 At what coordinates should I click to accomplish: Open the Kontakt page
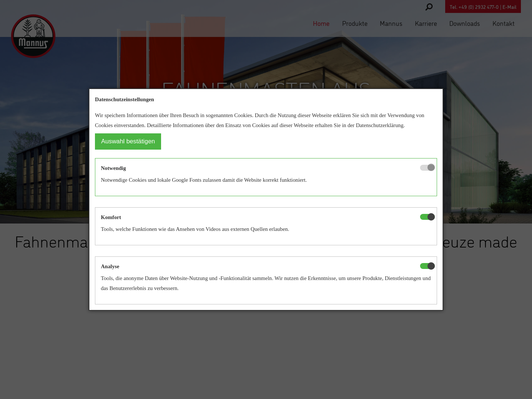[x=503, y=24]
